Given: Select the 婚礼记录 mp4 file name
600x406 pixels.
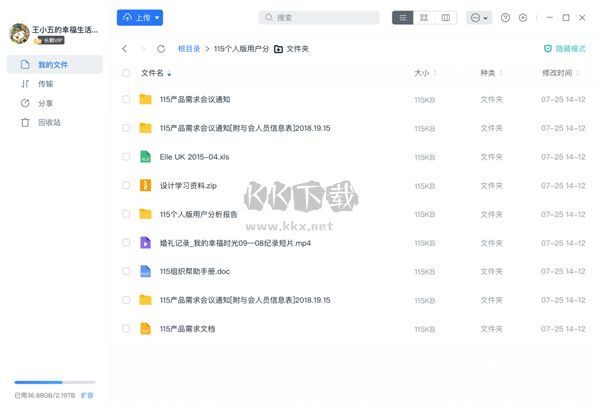Looking at the screenshot, I should tap(235, 243).
